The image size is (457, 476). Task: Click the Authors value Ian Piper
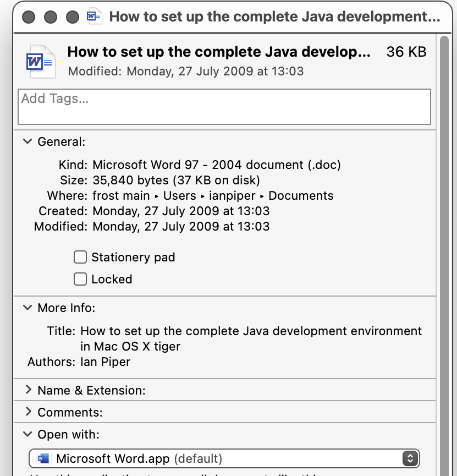(105, 362)
